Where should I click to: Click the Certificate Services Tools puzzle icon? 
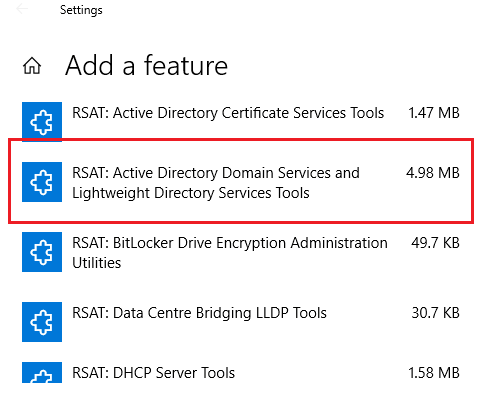coord(42,122)
